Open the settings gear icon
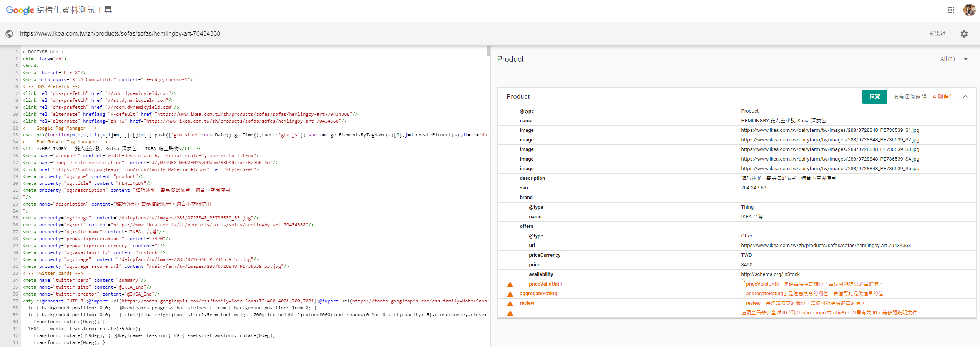Image resolution: width=980 pixels, height=347 pixels. click(964, 34)
